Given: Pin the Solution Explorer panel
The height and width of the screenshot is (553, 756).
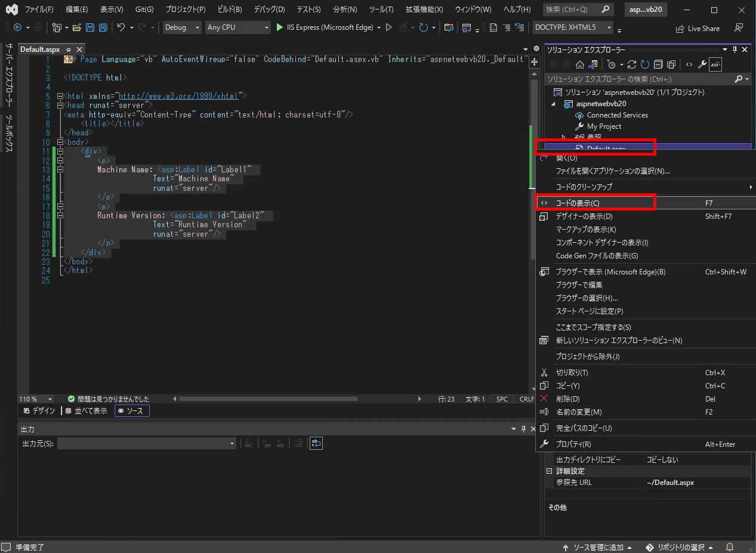Looking at the screenshot, I should 733,50.
